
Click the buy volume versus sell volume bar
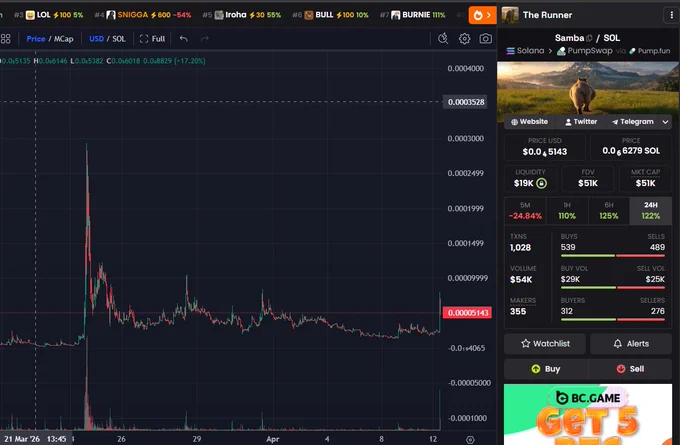click(612, 288)
